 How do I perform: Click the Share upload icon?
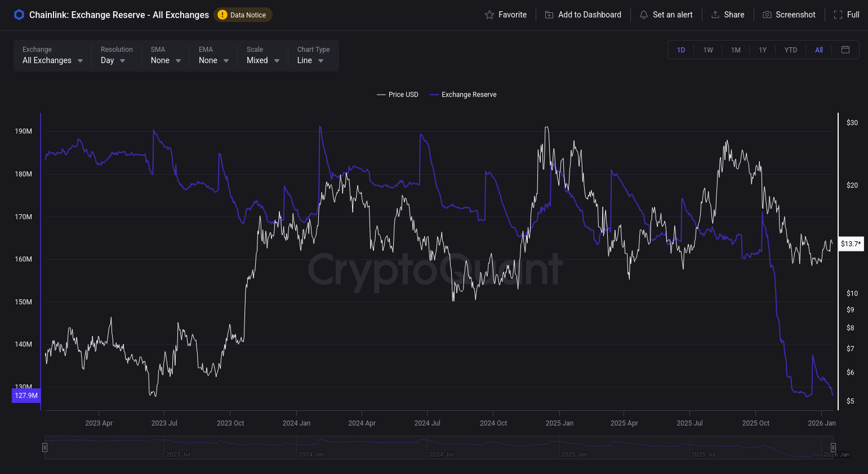(x=715, y=15)
